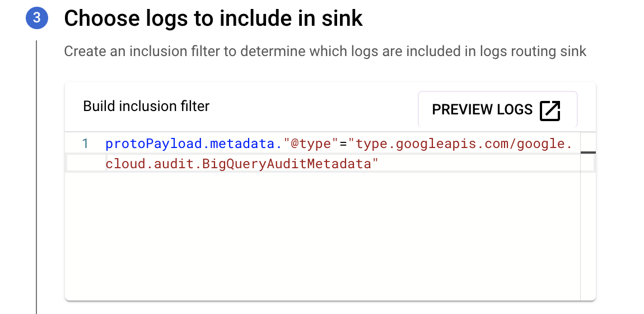644x314 pixels.
Task: Click the step 3 number badge
Action: [x=37, y=18]
